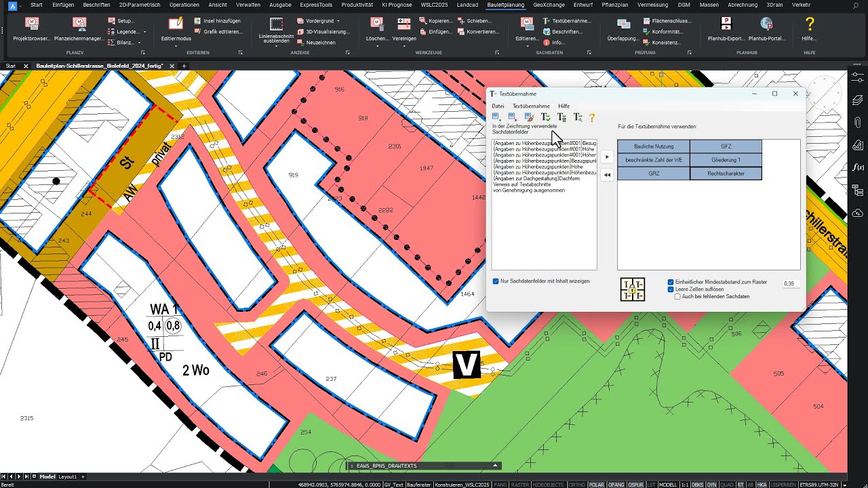The width and height of the screenshot is (868, 488).
Task: Click Konformität... in Prüfung group
Action: (x=663, y=32)
